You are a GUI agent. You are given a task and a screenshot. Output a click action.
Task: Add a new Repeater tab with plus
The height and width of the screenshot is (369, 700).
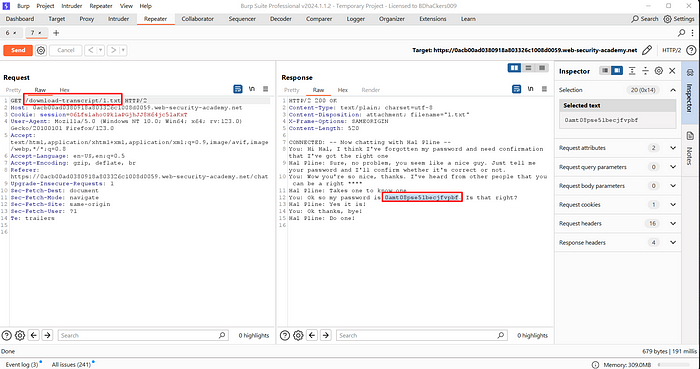[56, 33]
